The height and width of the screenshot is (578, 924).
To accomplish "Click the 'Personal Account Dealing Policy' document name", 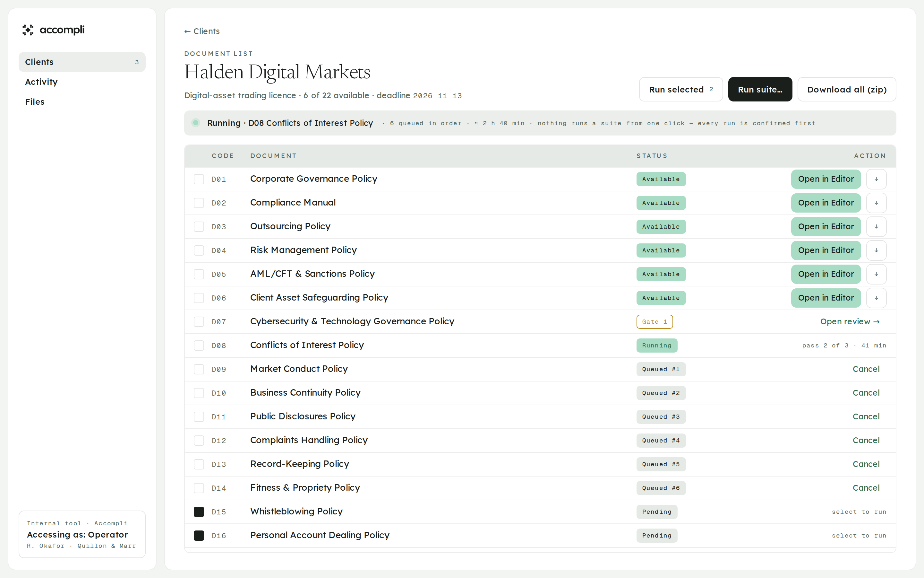I will tap(320, 535).
